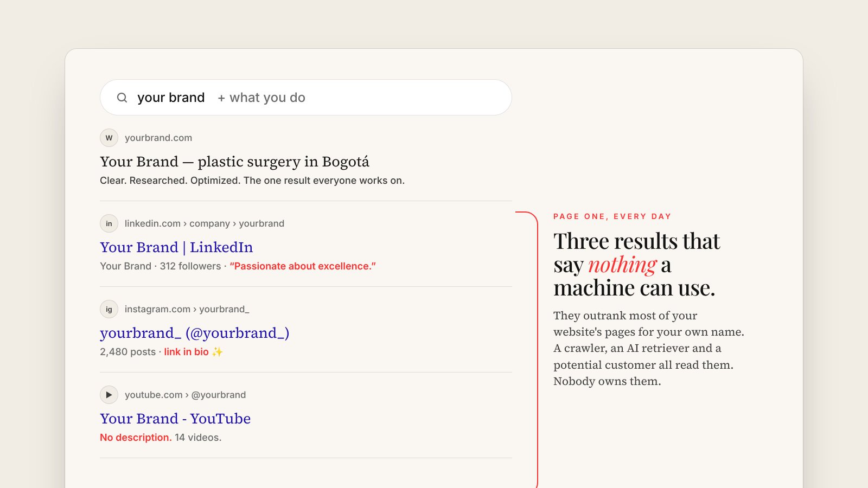Click the red 'link in bio' text
Viewport: 868px width, 488px height.
coord(187,352)
